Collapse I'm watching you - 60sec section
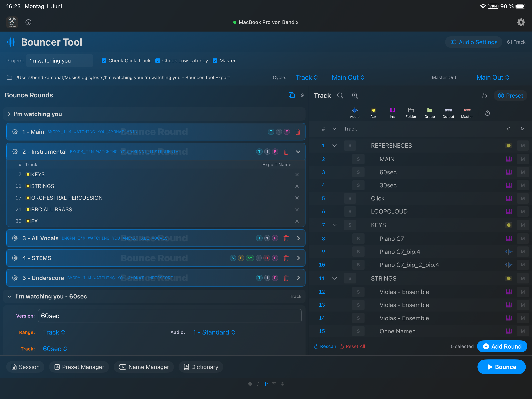 click(10, 297)
